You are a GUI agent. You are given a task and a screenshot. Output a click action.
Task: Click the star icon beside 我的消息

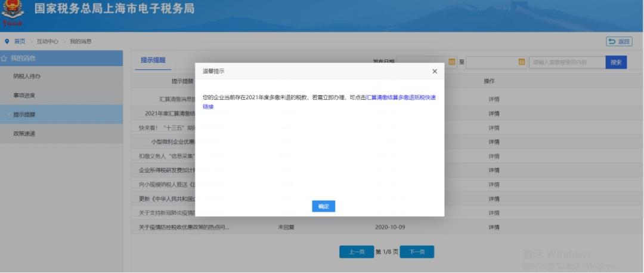[x=4, y=58]
